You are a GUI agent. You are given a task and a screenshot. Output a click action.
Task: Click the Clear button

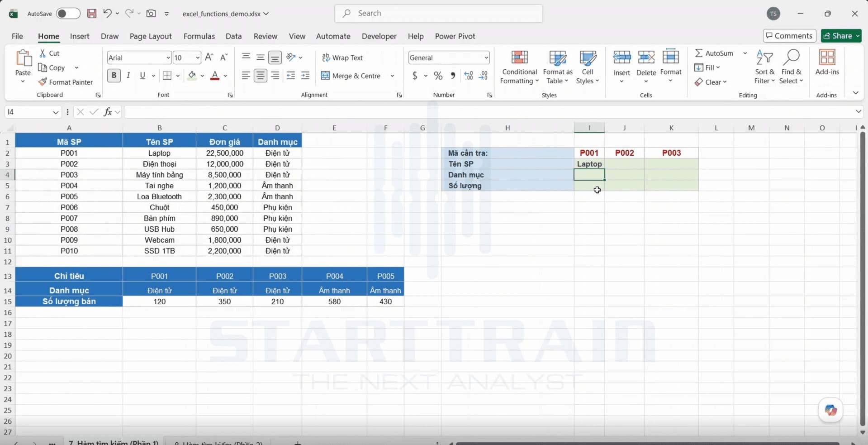pyautogui.click(x=710, y=82)
